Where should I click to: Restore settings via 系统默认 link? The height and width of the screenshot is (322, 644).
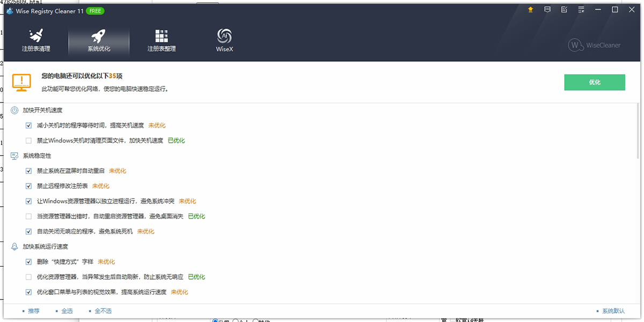click(x=613, y=311)
